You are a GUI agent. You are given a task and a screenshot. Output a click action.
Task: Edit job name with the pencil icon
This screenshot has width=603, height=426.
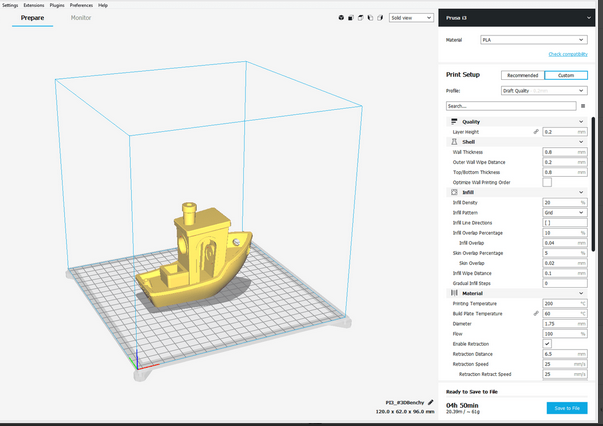pyautogui.click(x=431, y=403)
